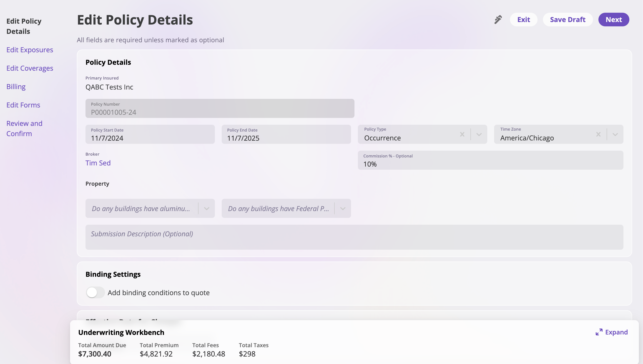The width and height of the screenshot is (643, 364).
Task: Toggle Add binding conditions to quote
Action: tap(95, 292)
